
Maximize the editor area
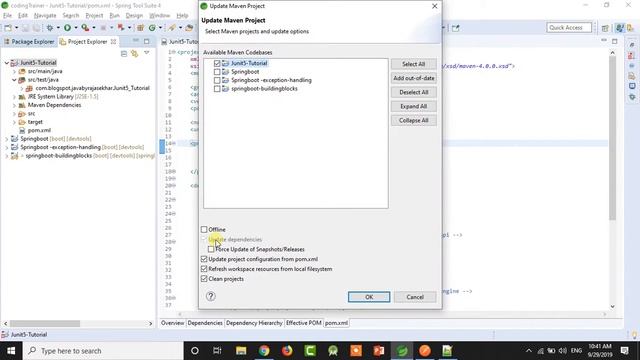click(615, 41)
